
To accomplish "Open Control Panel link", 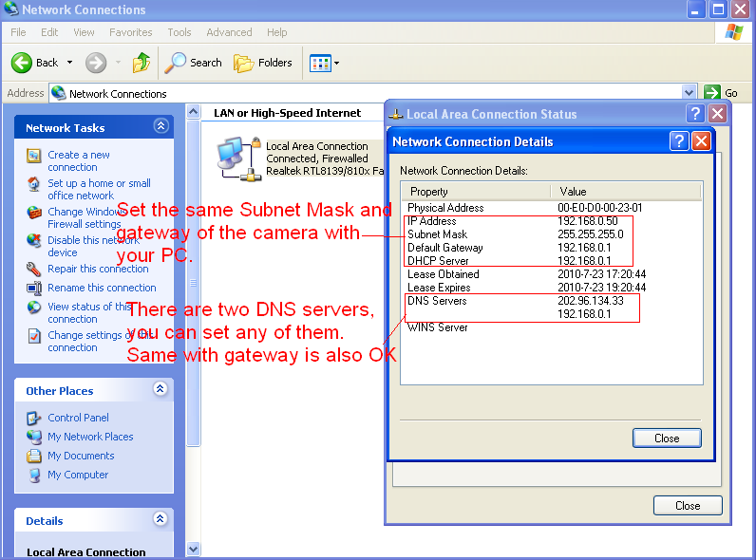I will point(78,418).
